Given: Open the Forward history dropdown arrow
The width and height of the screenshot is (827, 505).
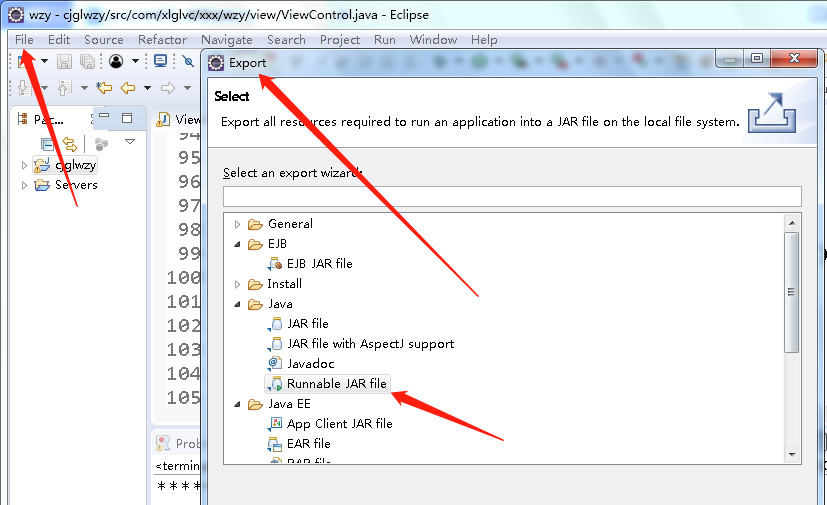Looking at the screenshot, I should click(x=187, y=88).
